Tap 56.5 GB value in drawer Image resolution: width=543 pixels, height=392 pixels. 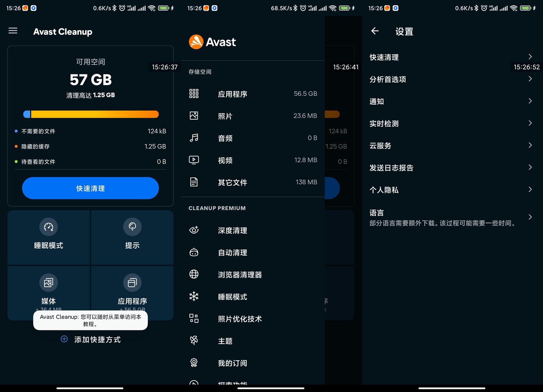coord(305,93)
